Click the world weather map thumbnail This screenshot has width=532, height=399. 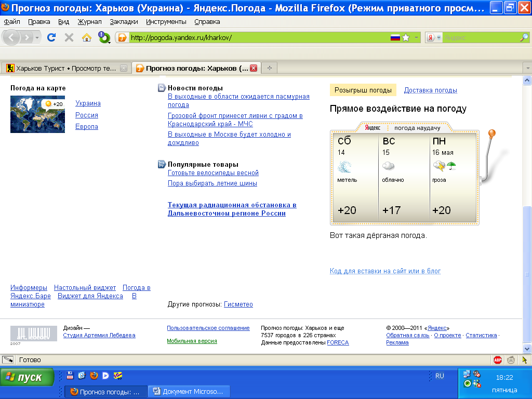point(37,114)
